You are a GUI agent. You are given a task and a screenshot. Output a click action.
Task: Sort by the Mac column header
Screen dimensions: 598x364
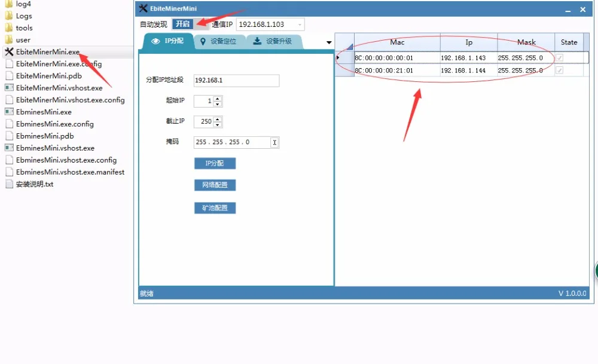397,42
